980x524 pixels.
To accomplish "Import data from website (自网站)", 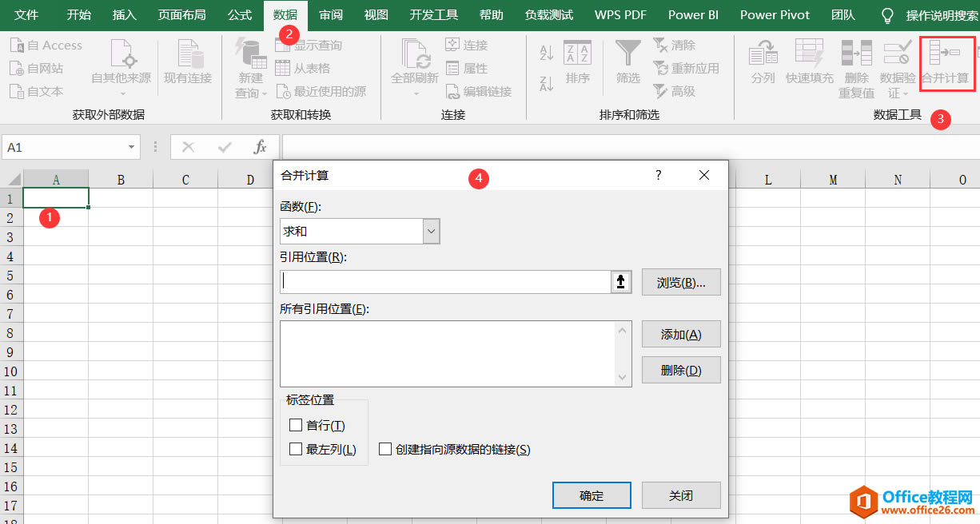I will [37, 69].
